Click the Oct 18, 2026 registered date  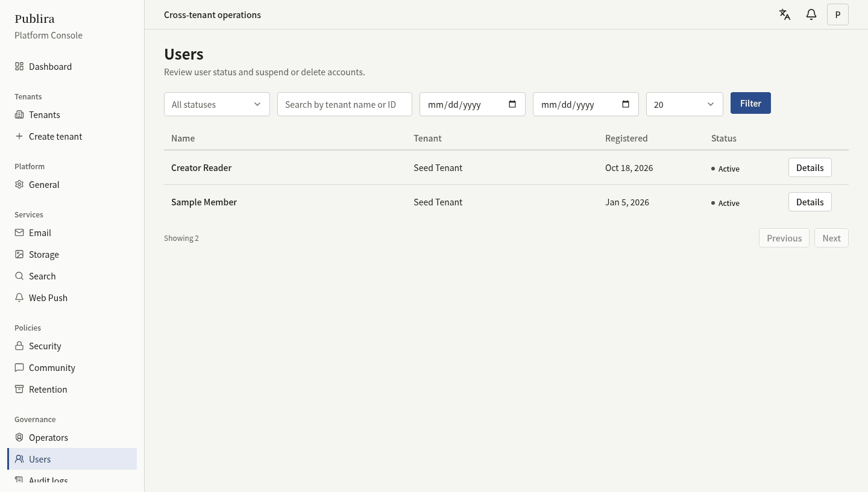(x=629, y=167)
